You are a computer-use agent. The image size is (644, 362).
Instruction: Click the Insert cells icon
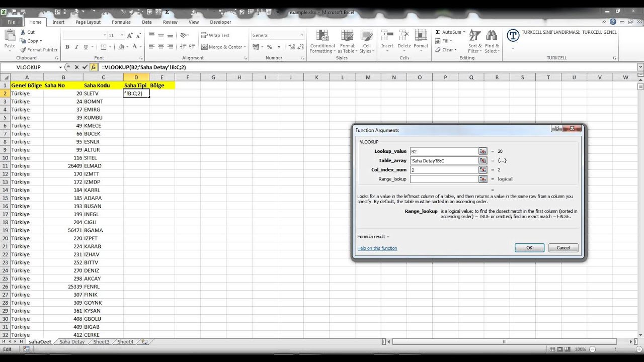coord(387,35)
